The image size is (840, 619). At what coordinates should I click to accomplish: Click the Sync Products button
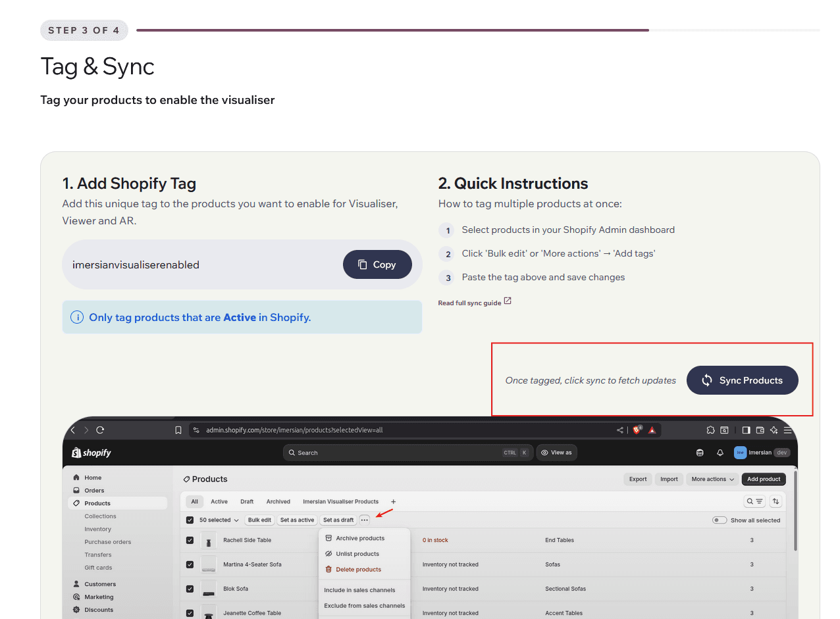point(742,380)
